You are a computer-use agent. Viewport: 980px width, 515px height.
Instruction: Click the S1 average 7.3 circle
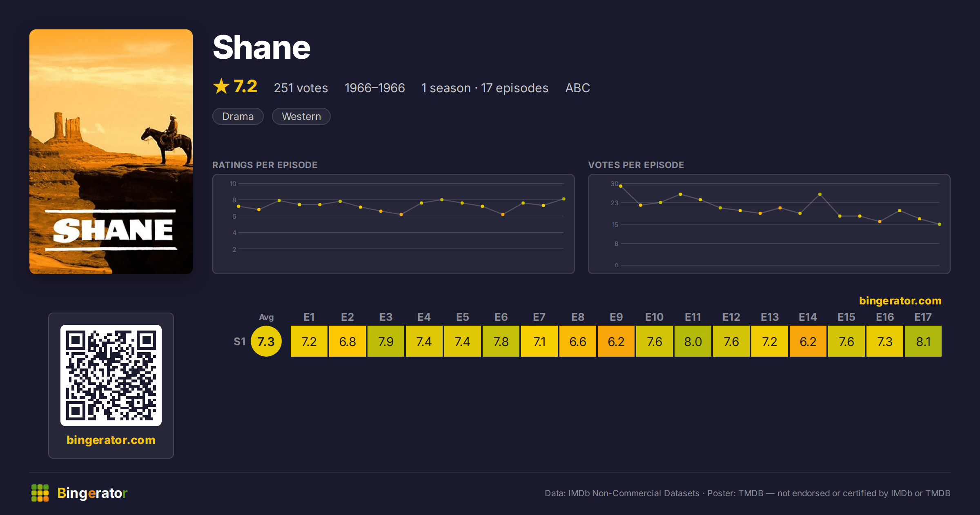266,341
